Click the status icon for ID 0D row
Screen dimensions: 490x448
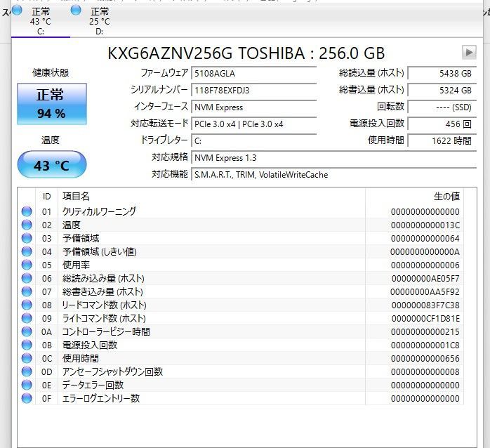(27, 371)
